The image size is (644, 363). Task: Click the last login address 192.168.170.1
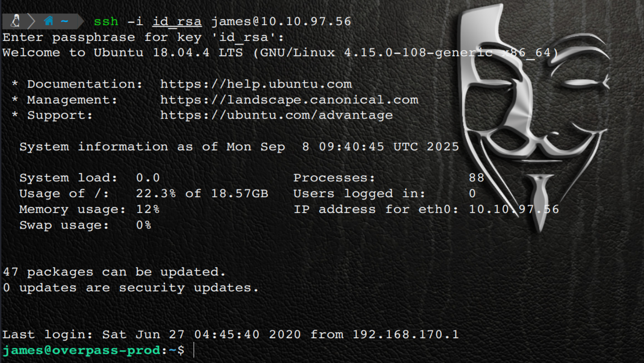pos(405,334)
